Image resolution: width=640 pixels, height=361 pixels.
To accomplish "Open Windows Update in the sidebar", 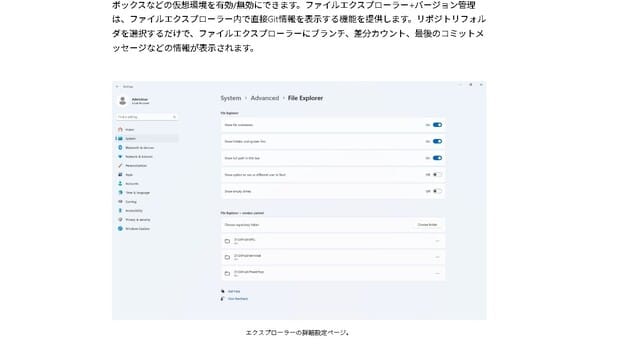I will coord(133,229).
